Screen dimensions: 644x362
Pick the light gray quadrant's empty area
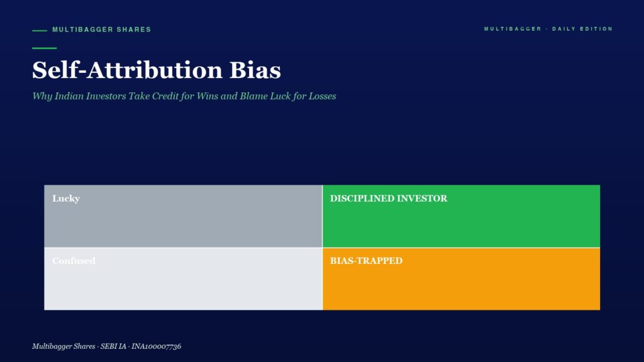click(x=183, y=287)
